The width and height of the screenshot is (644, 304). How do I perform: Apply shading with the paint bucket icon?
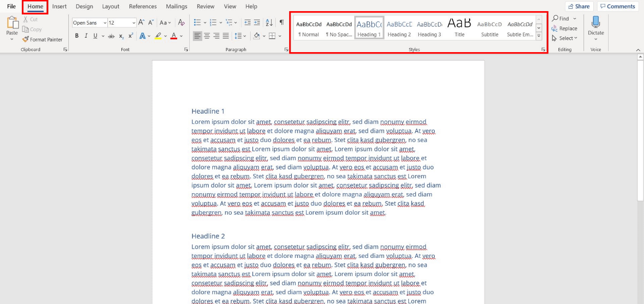pyautogui.click(x=256, y=36)
